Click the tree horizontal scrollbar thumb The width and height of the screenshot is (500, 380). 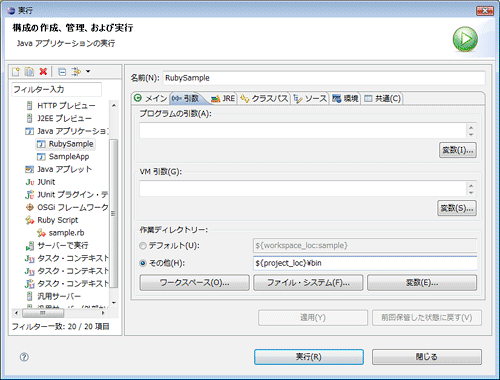click(x=43, y=313)
